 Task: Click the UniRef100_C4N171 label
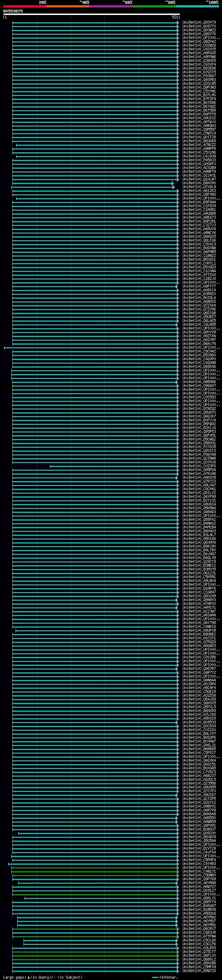click(x=199, y=871)
